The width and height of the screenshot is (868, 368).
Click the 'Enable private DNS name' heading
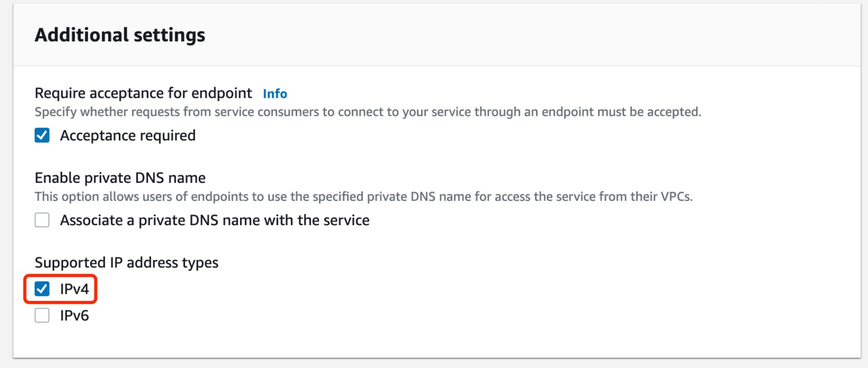click(120, 178)
